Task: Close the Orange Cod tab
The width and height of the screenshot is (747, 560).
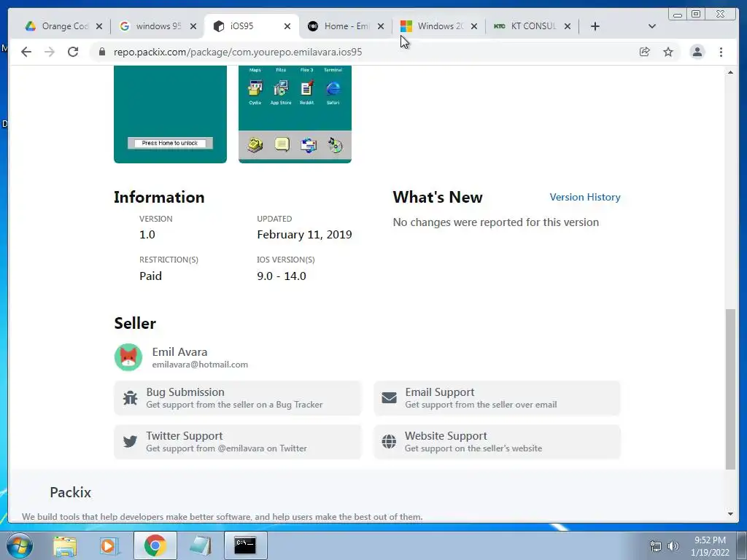Action: pyautogui.click(x=99, y=26)
